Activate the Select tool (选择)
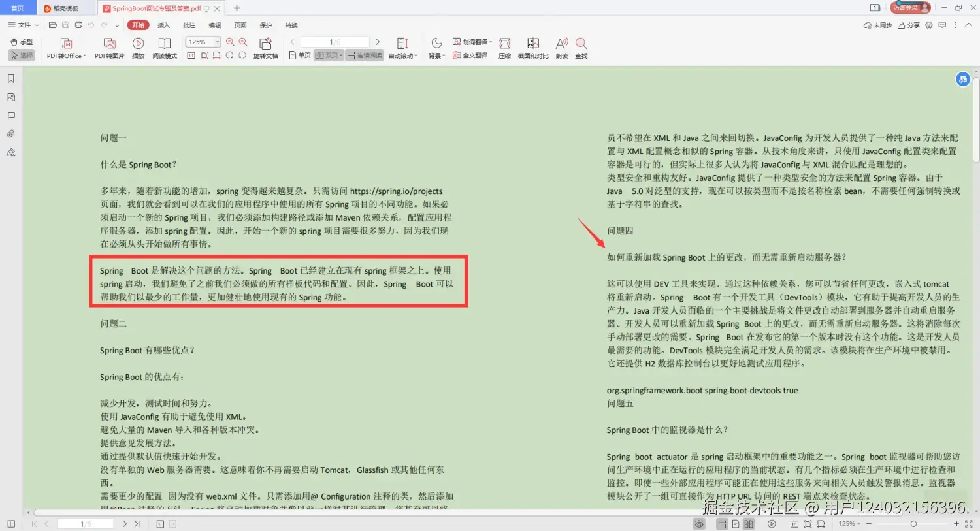The height and width of the screenshot is (531, 980). click(22, 56)
